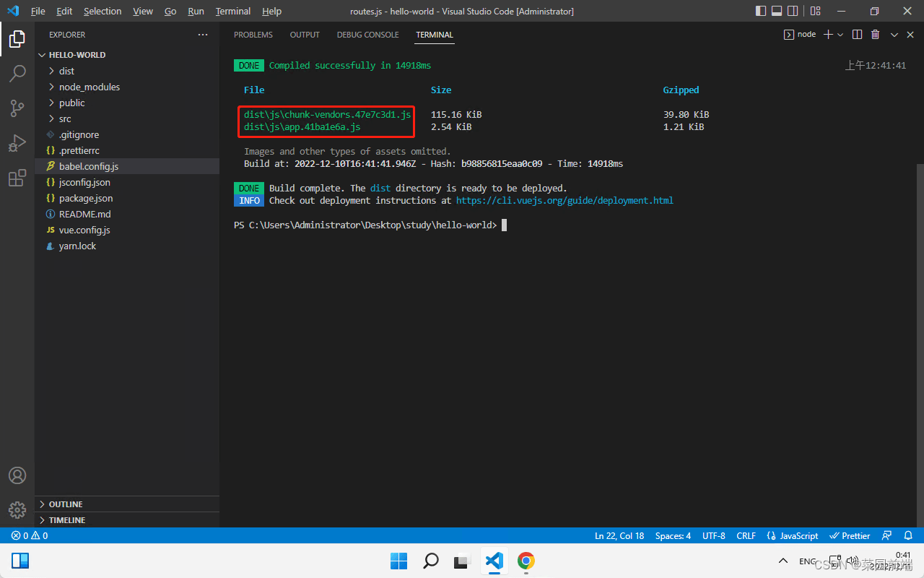The height and width of the screenshot is (578, 924).
Task: Open Customize Layout icon
Action: pos(815,11)
